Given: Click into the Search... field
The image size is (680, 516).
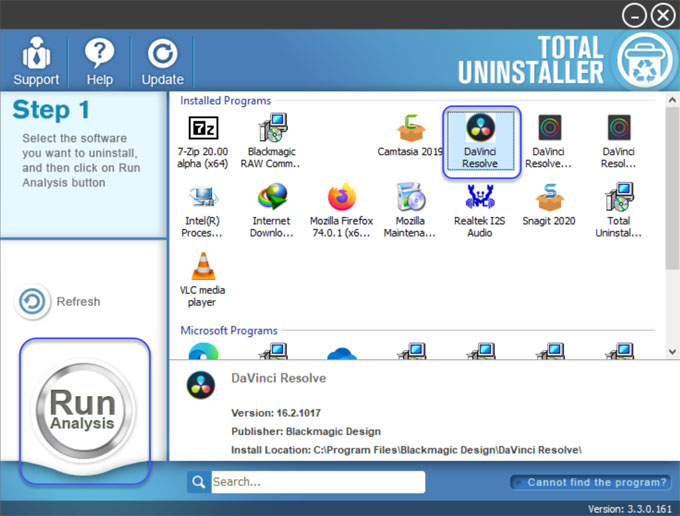Looking at the screenshot, I should coord(318,482).
